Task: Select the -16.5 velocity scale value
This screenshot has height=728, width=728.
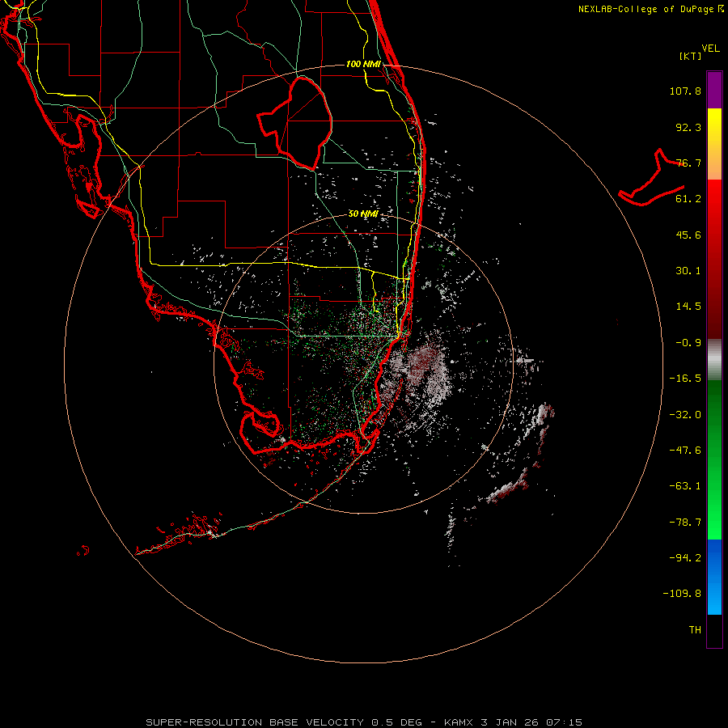Action: 685,379
